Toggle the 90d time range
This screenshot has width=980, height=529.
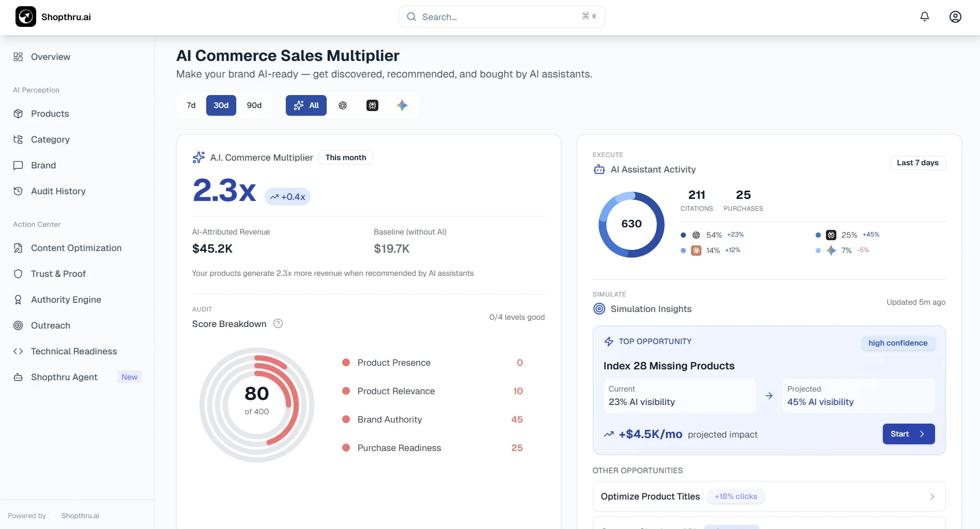254,105
